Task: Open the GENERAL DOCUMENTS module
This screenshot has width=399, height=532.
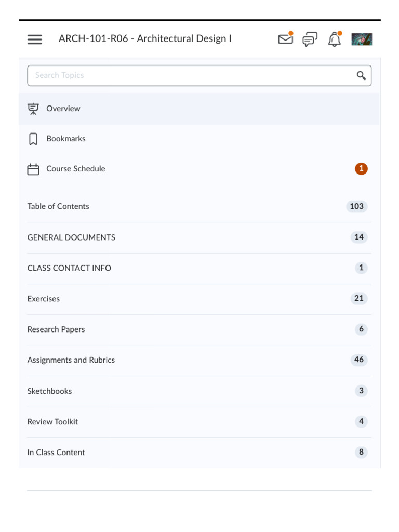Action: pos(71,237)
